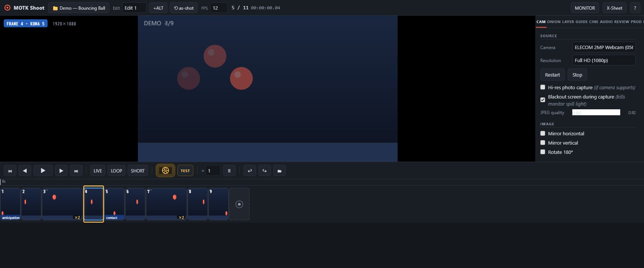Screen dimensions: 644x268
Task: Toggle SHORT playback mode
Action: (x=137, y=171)
